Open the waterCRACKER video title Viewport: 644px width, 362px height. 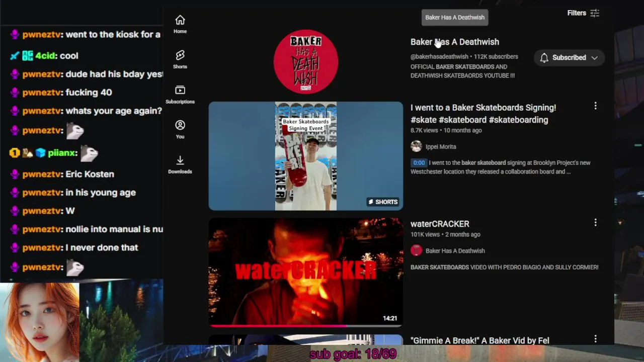(440, 224)
